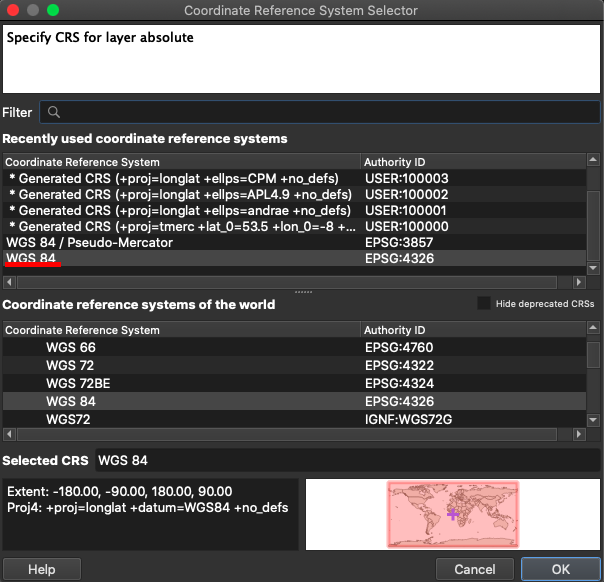Click the world map extent preview
This screenshot has width=604, height=582.
click(x=452, y=514)
